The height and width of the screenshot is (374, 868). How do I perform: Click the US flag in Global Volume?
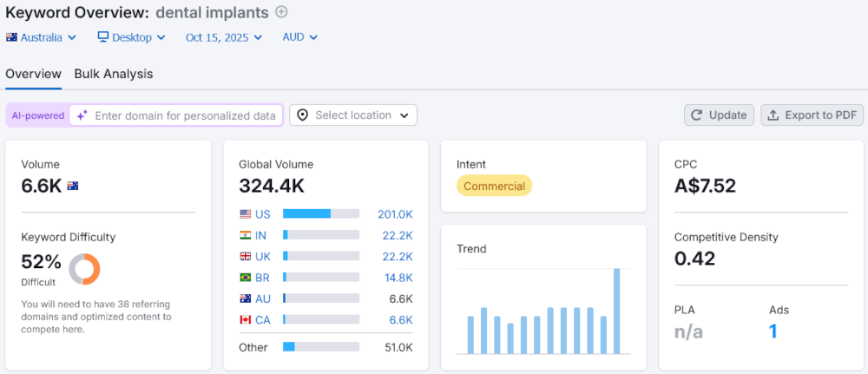coord(245,213)
